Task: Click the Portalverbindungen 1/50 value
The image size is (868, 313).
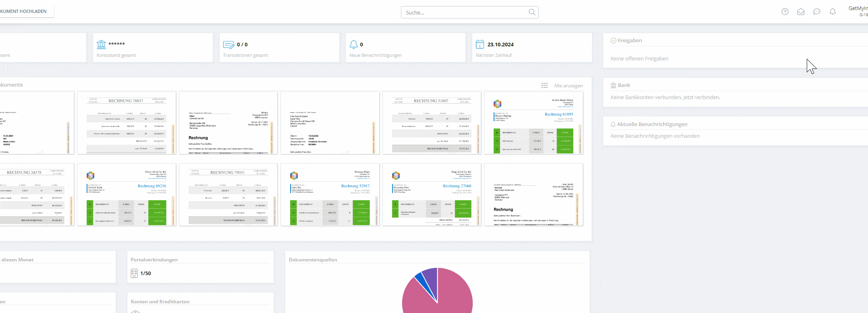Action: (x=145, y=274)
